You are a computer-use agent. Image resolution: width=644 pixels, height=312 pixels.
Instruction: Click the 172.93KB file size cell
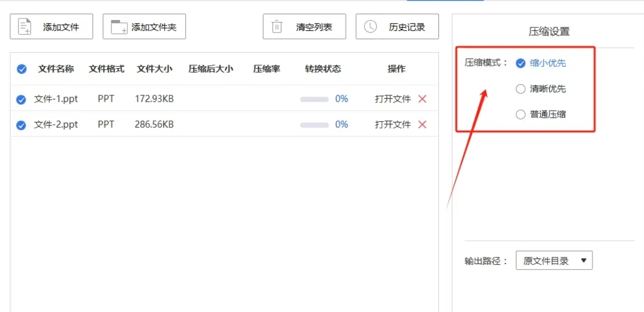(154, 99)
